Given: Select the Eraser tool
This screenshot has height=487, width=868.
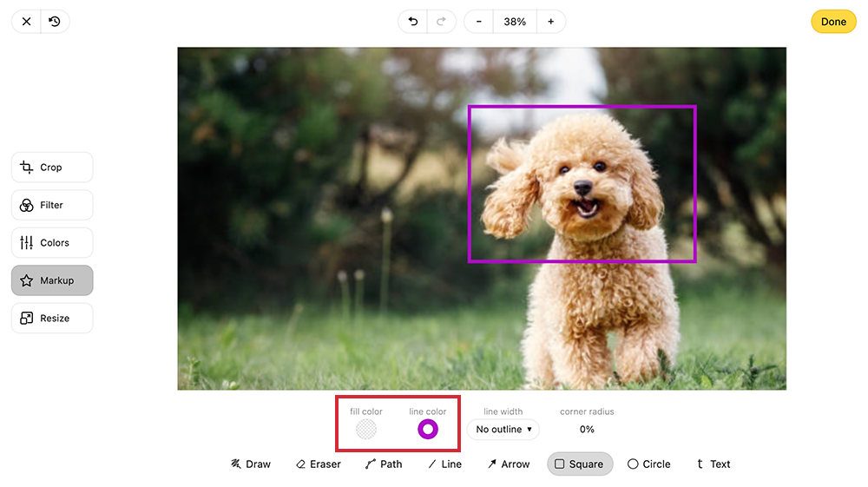Looking at the screenshot, I should 318,464.
